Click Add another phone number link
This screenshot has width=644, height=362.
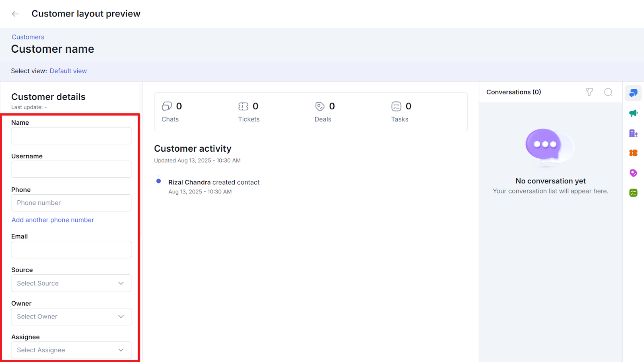53,220
